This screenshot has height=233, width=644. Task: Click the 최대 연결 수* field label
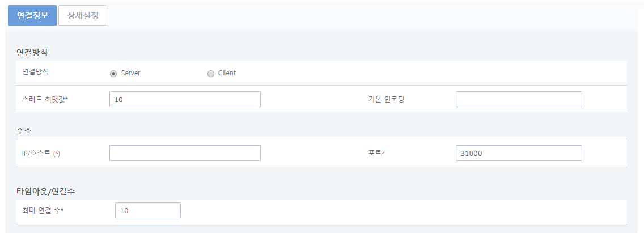point(43,211)
